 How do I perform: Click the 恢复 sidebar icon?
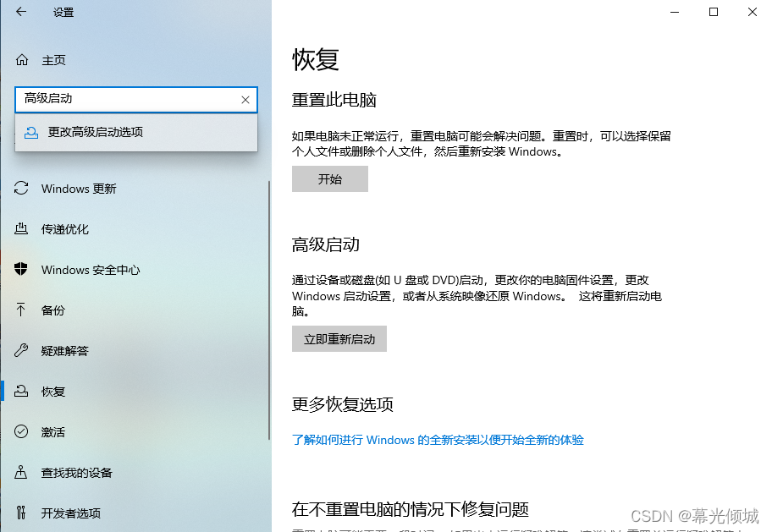21,391
